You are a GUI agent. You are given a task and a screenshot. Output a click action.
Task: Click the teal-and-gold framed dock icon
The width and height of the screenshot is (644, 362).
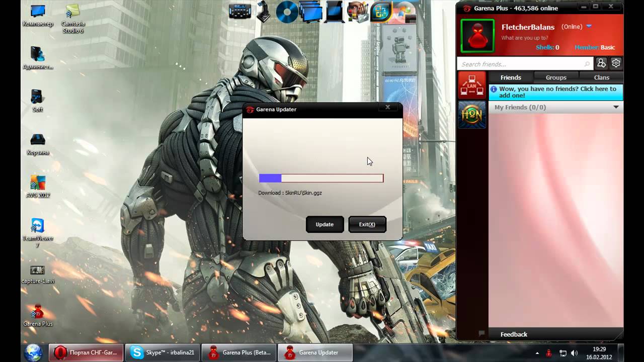click(381, 12)
